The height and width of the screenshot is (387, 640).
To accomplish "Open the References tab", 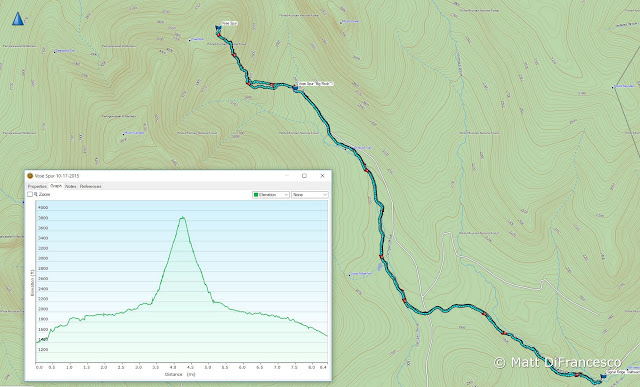I will tap(90, 186).
